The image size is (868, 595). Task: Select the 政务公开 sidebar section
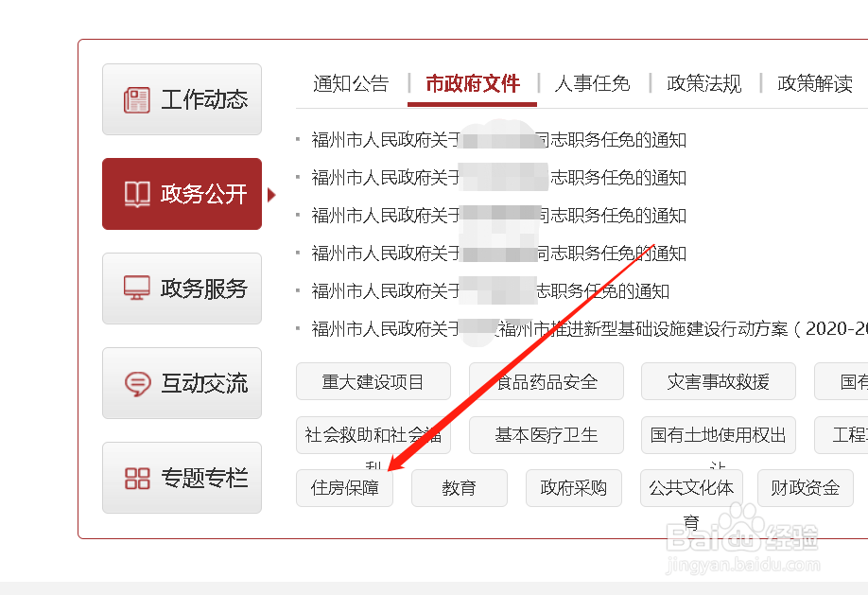182,194
